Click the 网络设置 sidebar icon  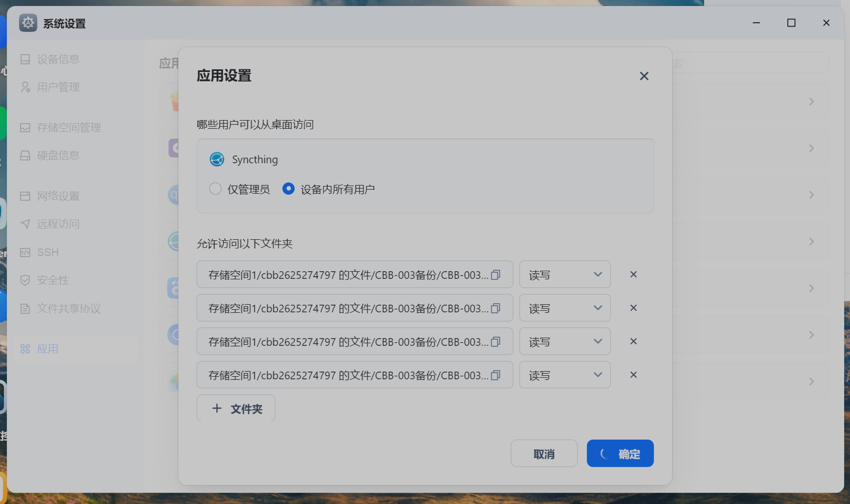coord(25,196)
